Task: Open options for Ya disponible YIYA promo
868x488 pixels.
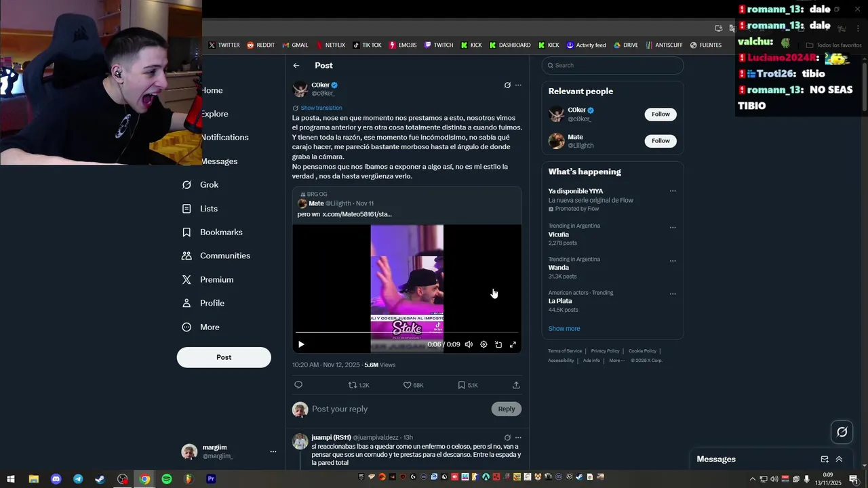Action: 673,191
